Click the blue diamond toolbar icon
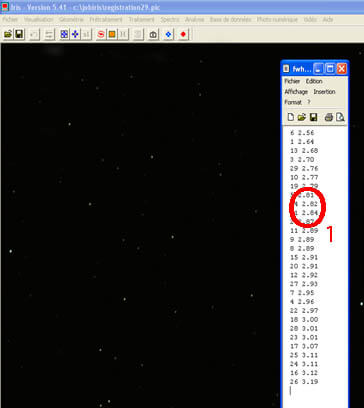 pyautogui.click(x=168, y=34)
